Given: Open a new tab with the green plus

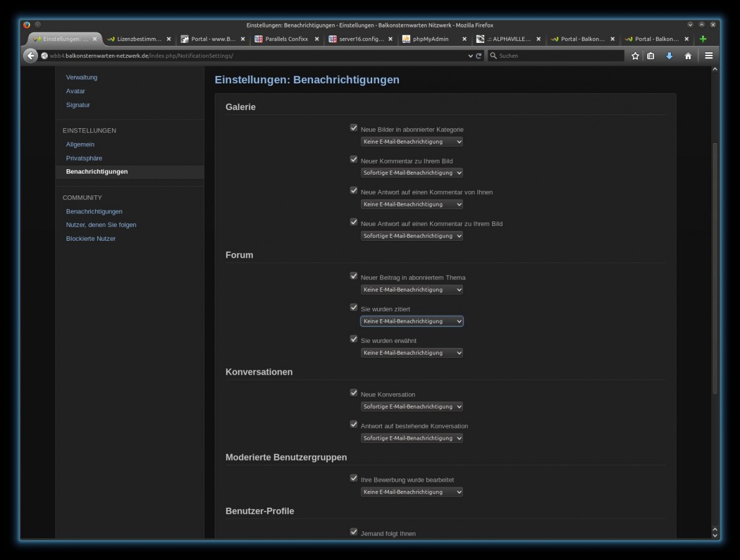Looking at the screenshot, I should click(x=703, y=39).
